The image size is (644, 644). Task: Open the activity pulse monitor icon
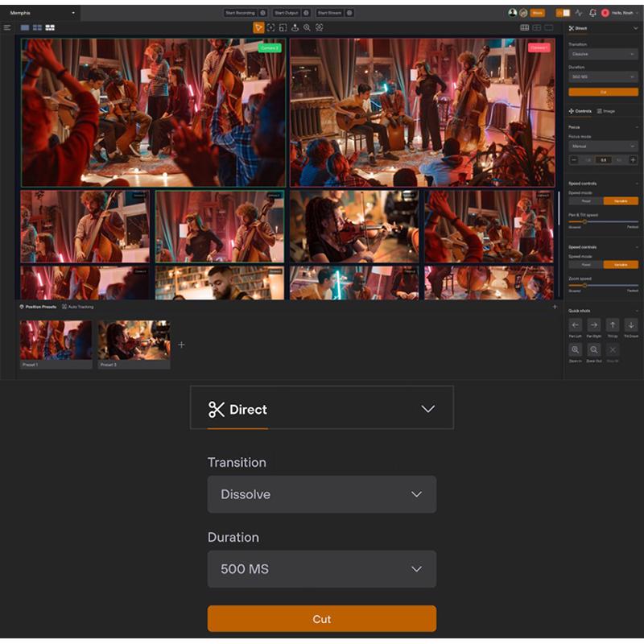579,13
